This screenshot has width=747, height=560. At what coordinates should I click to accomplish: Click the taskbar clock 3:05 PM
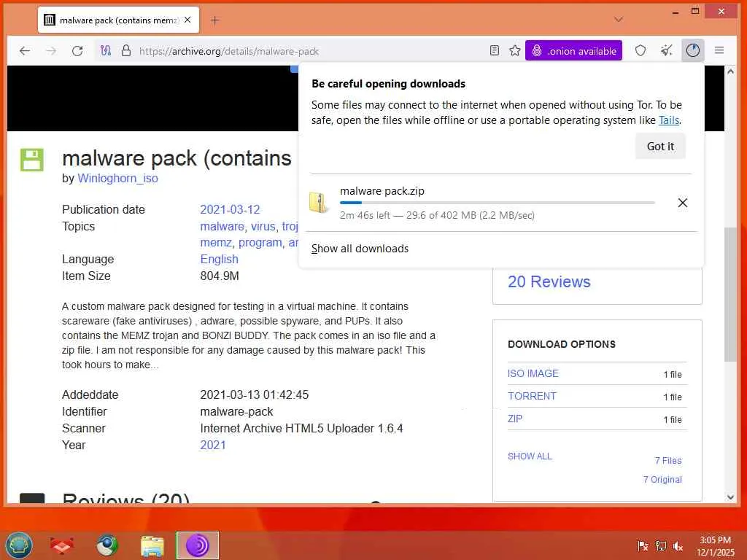tap(715, 540)
